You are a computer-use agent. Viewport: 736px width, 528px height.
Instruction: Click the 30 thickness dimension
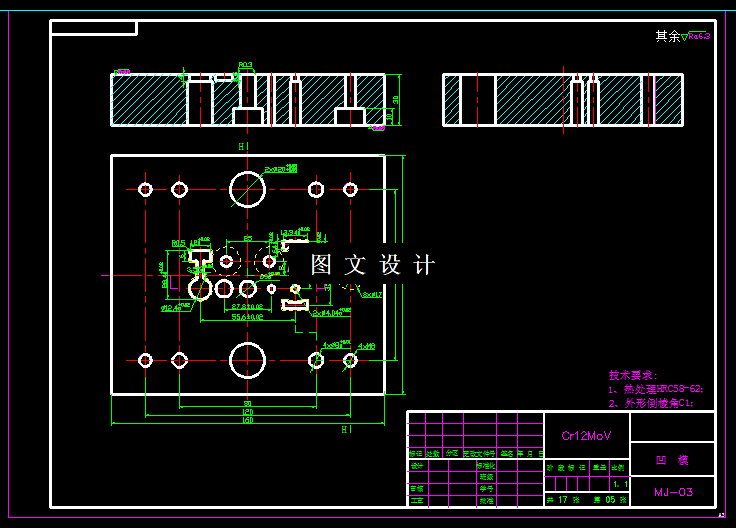pos(396,99)
